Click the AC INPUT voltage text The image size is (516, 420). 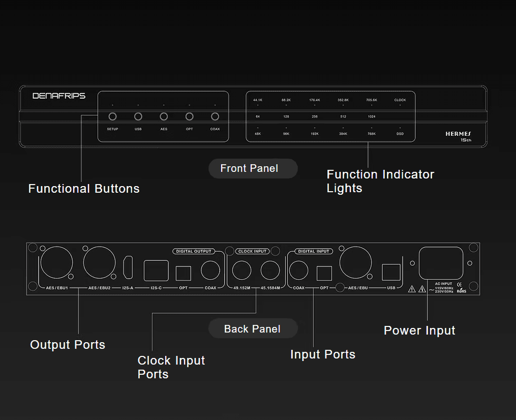[444, 288]
